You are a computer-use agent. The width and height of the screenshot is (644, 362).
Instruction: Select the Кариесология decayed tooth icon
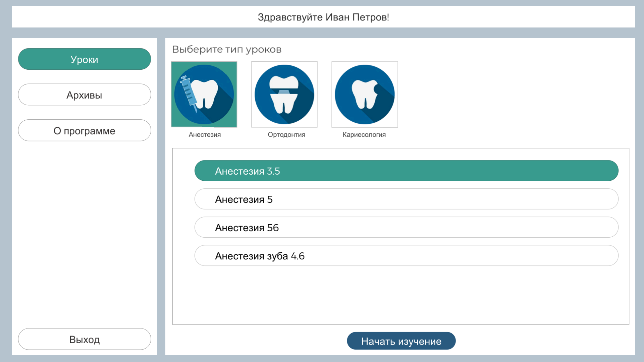(x=365, y=94)
